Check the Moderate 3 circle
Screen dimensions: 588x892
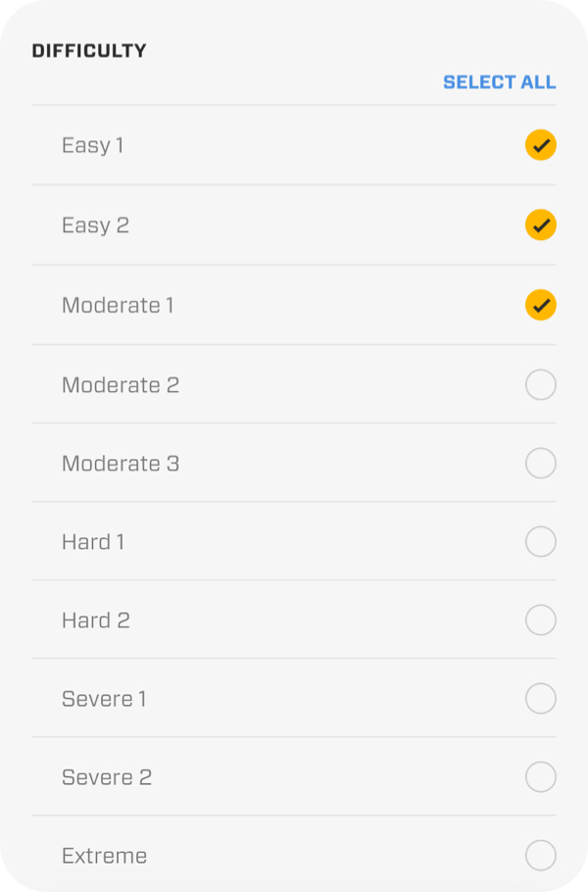point(540,463)
